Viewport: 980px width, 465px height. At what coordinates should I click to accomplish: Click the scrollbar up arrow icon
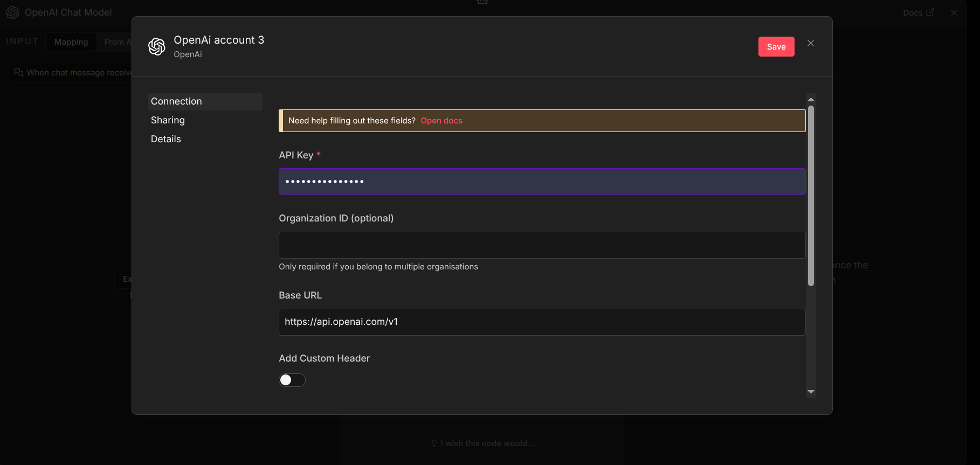(811, 99)
